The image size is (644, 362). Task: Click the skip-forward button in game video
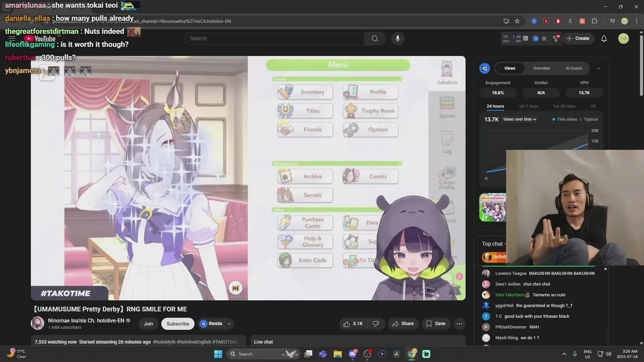(235, 288)
